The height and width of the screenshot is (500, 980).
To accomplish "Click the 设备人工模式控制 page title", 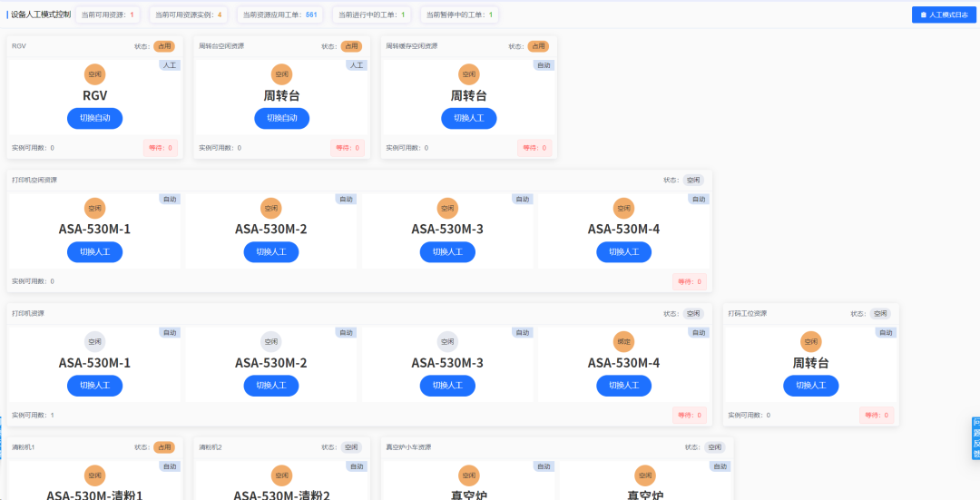I will [41, 15].
